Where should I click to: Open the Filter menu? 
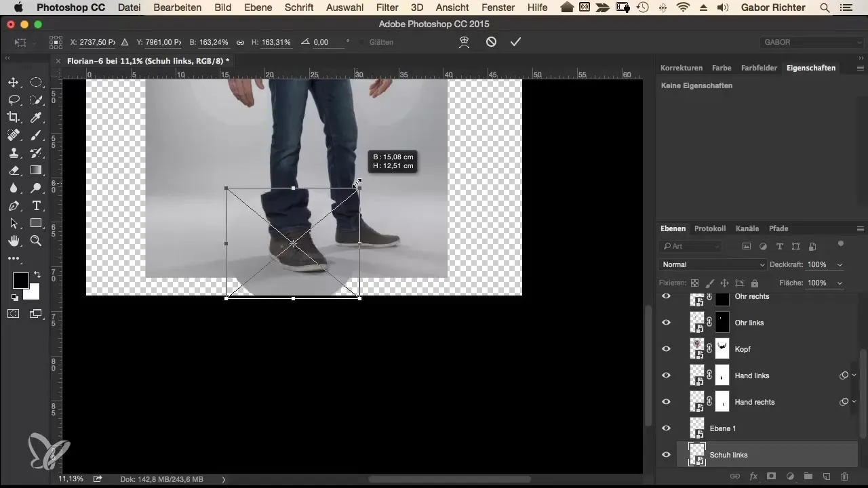[387, 7]
